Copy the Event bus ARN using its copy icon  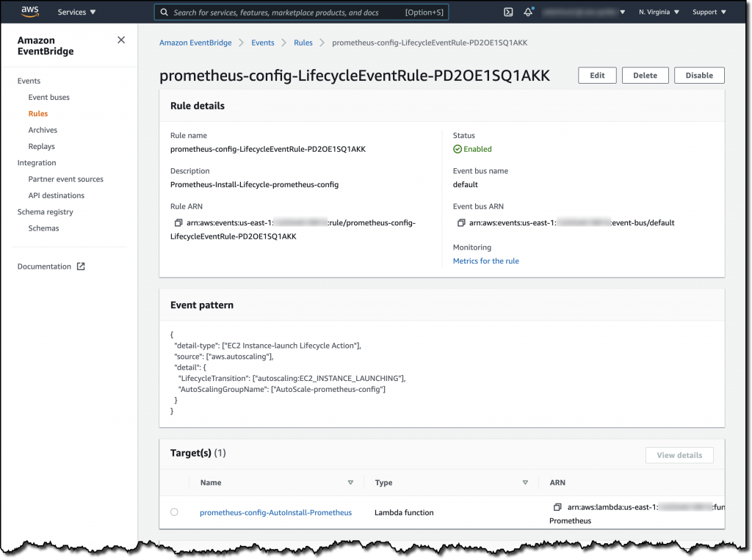click(460, 222)
